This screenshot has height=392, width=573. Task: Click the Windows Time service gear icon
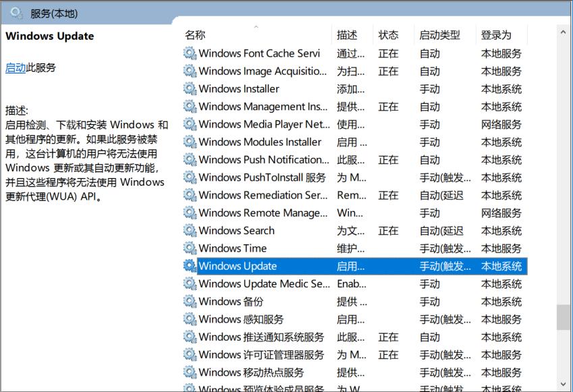[190, 248]
